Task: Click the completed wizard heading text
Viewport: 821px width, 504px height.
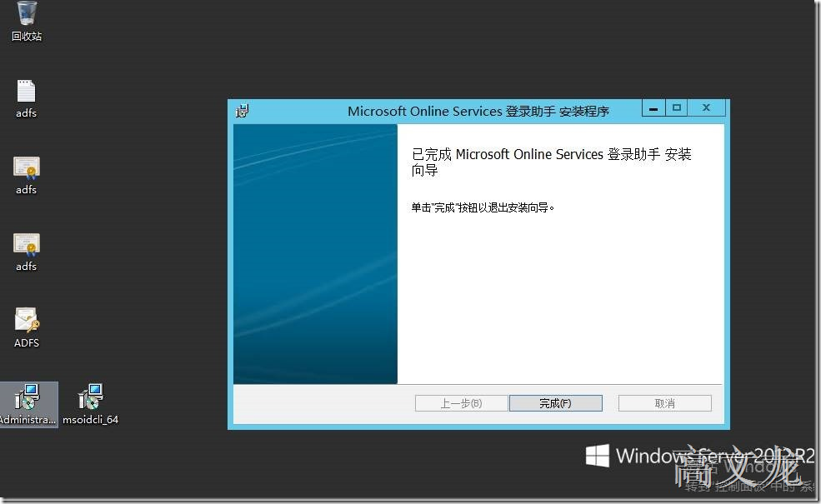Action: click(551, 162)
